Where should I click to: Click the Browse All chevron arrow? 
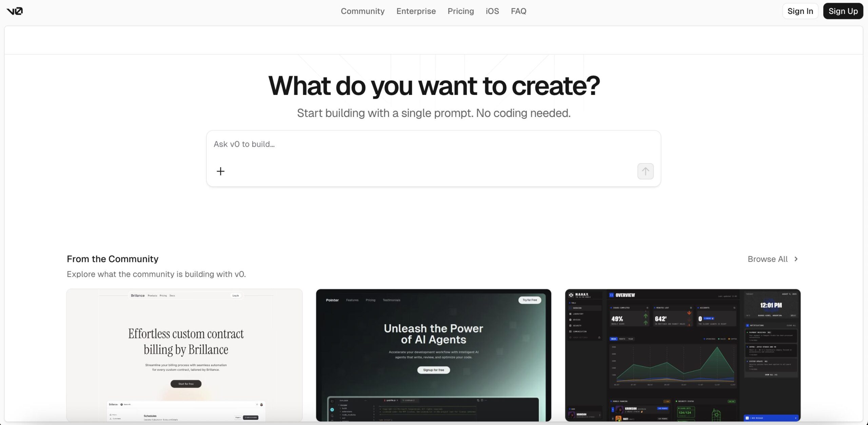click(x=796, y=259)
